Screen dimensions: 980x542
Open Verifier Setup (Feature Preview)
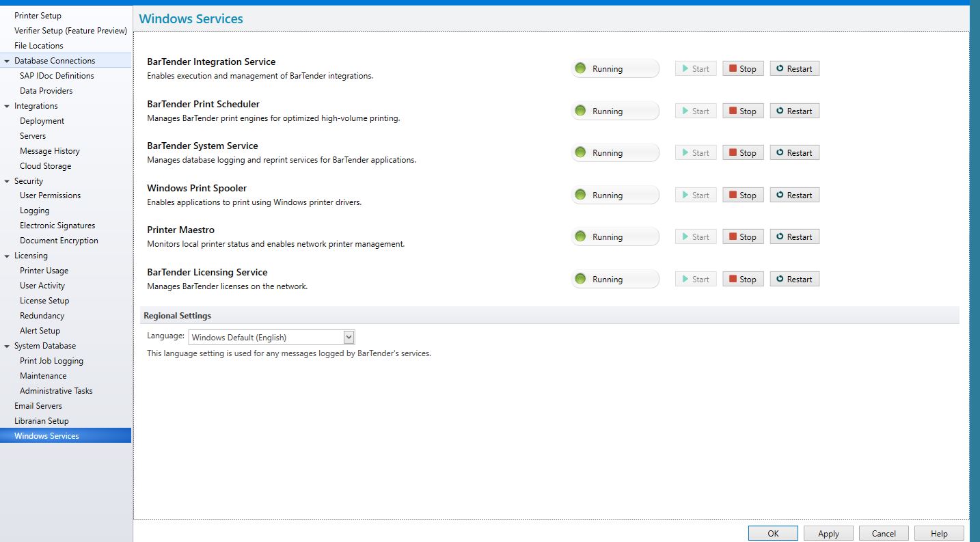coord(70,31)
